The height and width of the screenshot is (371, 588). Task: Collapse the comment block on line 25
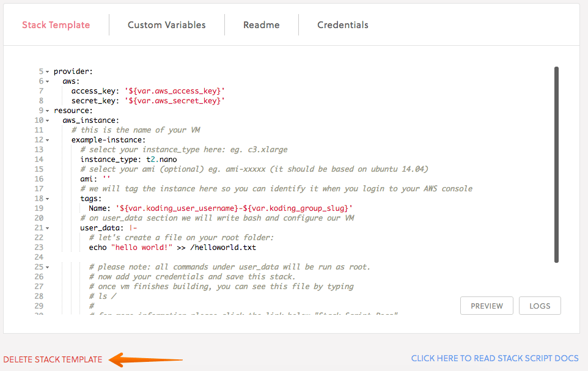click(47, 267)
